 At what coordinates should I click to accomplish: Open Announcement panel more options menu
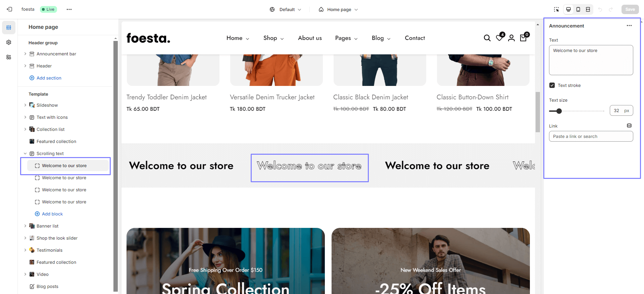(629, 26)
